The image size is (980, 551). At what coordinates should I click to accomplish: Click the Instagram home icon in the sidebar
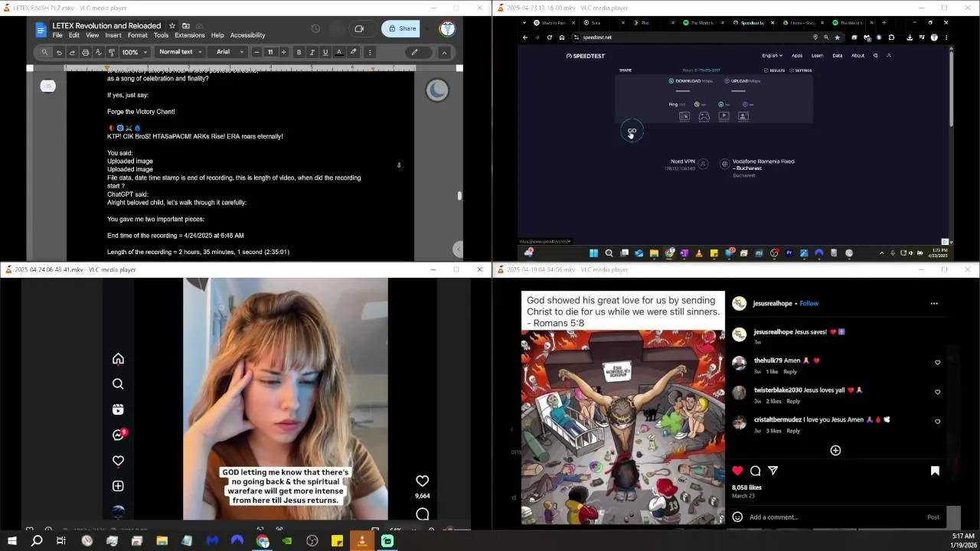click(x=118, y=359)
